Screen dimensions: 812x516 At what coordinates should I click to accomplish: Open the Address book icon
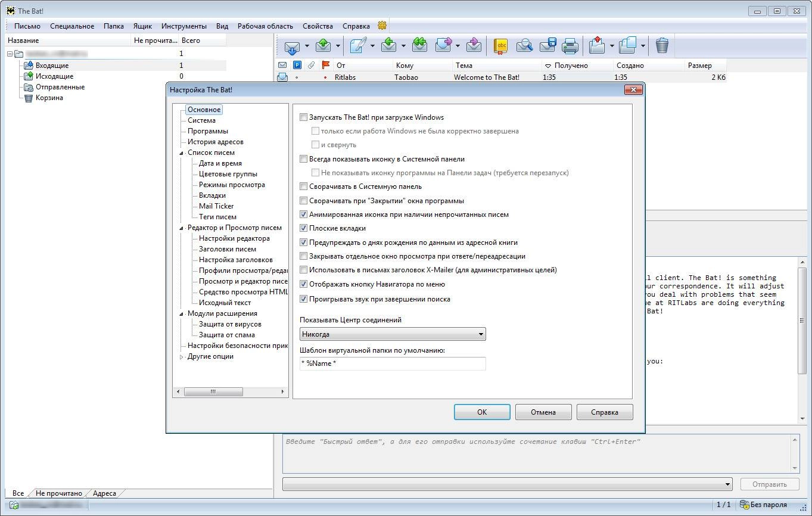point(501,45)
